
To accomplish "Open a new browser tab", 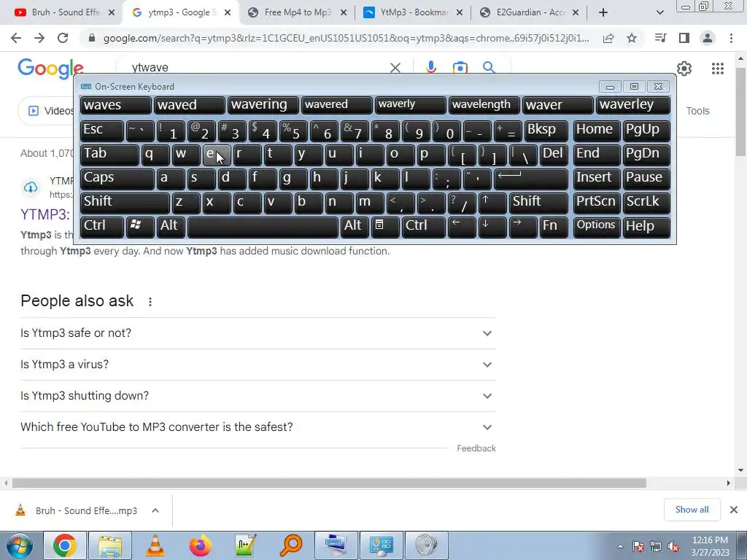I will pyautogui.click(x=603, y=12).
